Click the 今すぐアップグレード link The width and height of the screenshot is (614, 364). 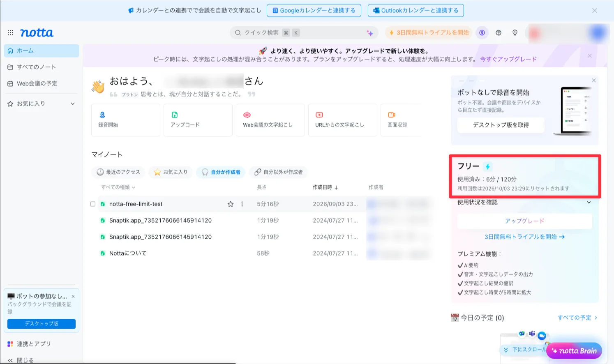click(508, 59)
